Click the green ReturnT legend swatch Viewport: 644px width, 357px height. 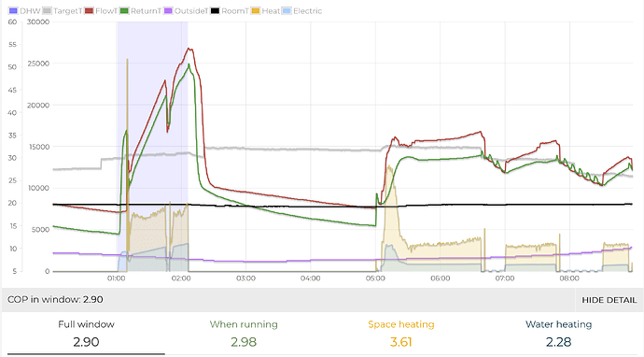pos(124,11)
